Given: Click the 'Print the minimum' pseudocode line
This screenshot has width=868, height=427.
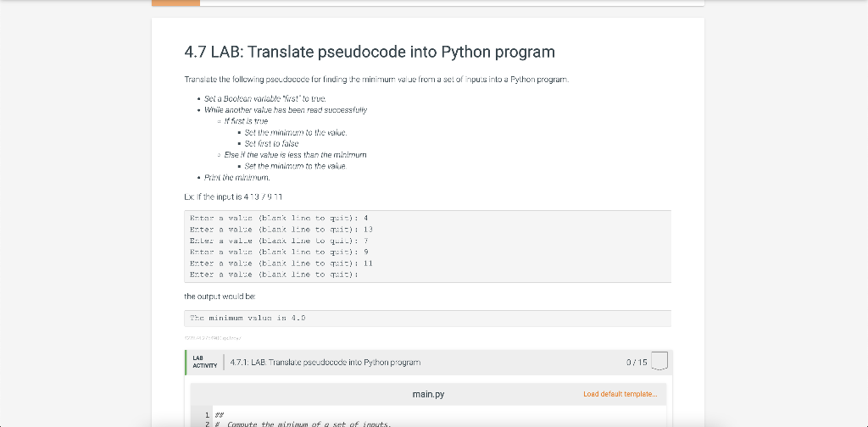Looking at the screenshot, I should pyautogui.click(x=237, y=178).
